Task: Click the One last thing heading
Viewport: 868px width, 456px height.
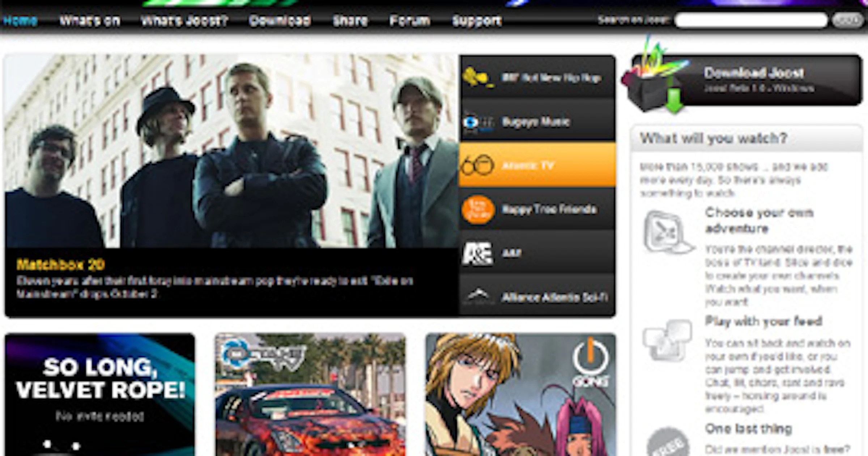Action: point(748,428)
